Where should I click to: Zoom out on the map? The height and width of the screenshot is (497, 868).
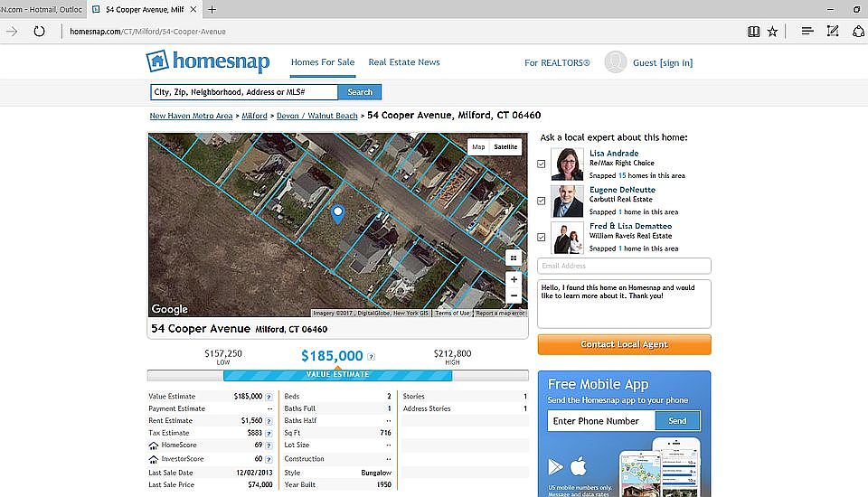pyautogui.click(x=514, y=295)
